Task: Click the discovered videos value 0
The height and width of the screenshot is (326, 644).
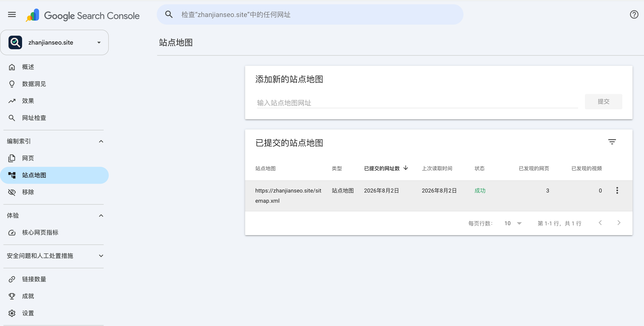Action: click(x=600, y=191)
